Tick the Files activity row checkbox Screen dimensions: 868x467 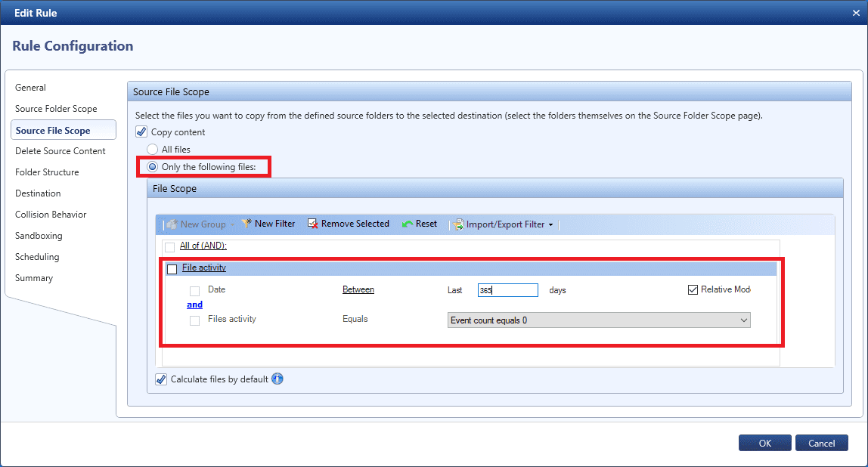coord(195,320)
